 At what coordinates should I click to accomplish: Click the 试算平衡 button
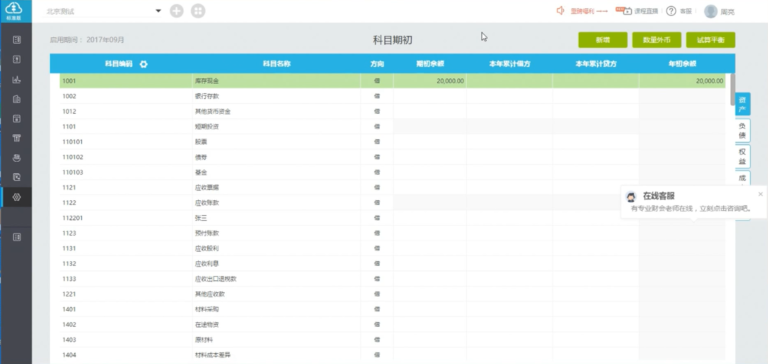711,40
